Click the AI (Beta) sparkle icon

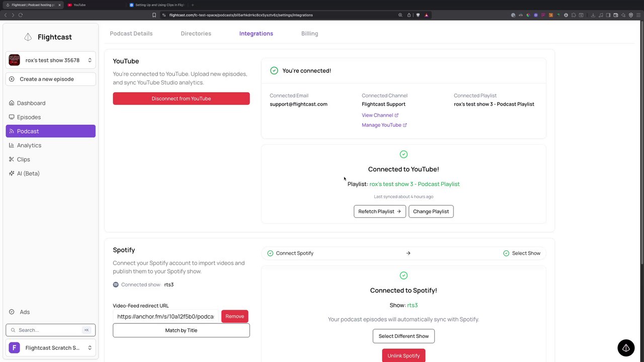[x=12, y=173]
